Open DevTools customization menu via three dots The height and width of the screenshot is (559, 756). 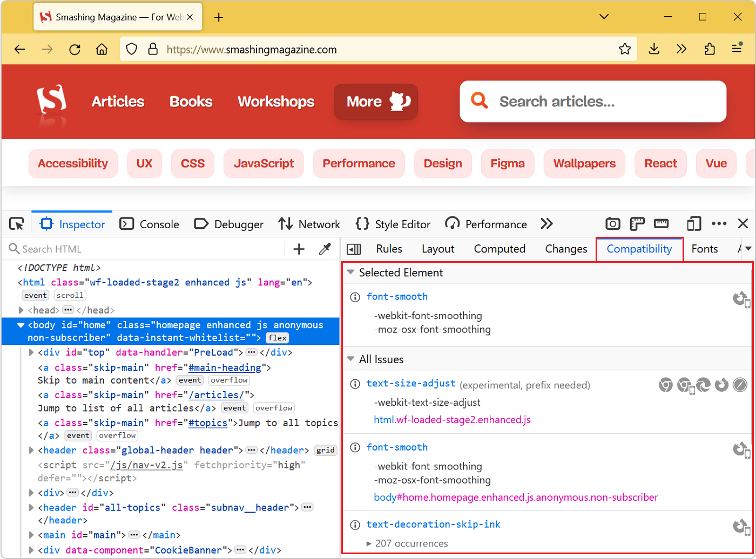(x=720, y=223)
